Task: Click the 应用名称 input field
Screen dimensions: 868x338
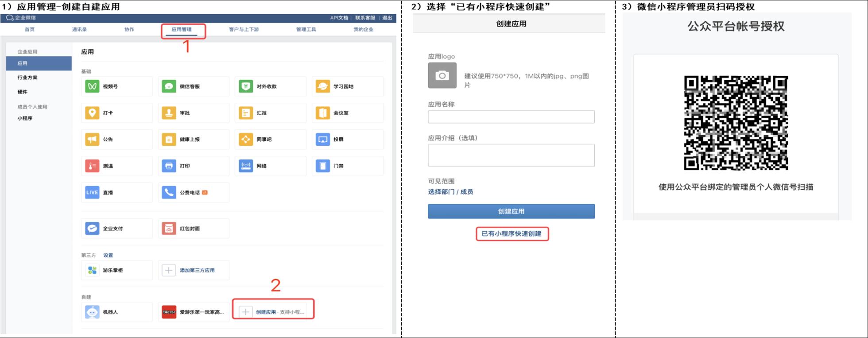Action: click(x=511, y=117)
